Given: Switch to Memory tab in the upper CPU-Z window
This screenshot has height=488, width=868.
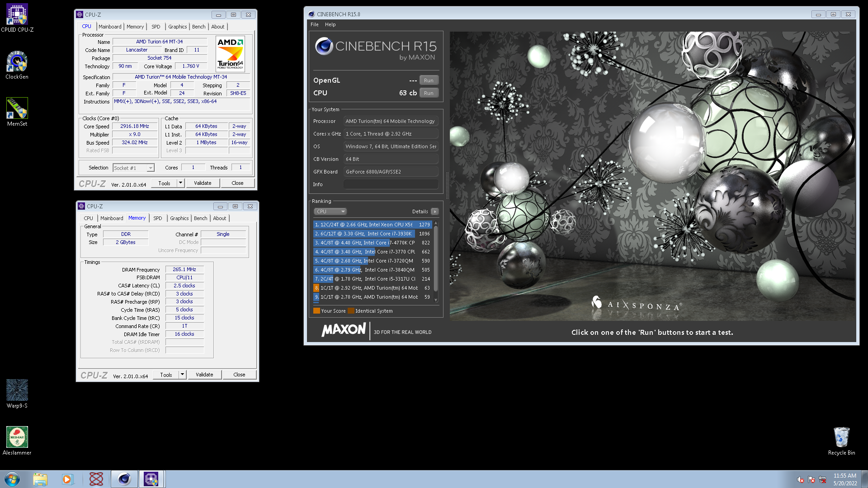Looking at the screenshot, I should [135, 27].
